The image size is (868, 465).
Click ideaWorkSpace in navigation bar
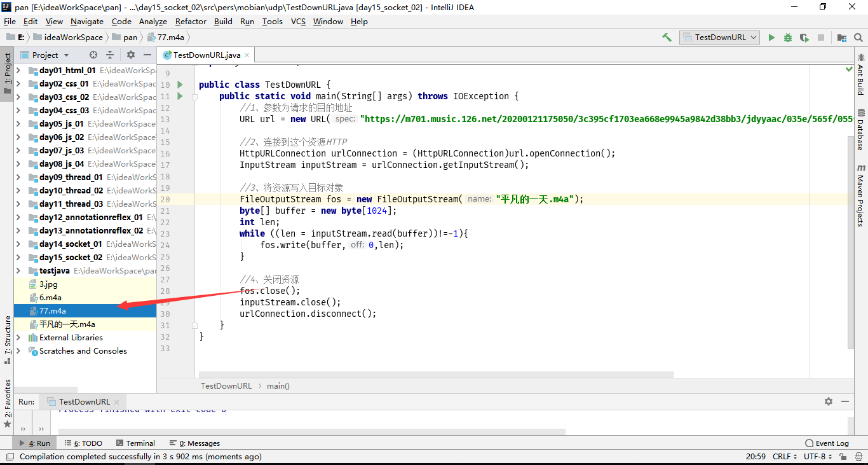67,38
